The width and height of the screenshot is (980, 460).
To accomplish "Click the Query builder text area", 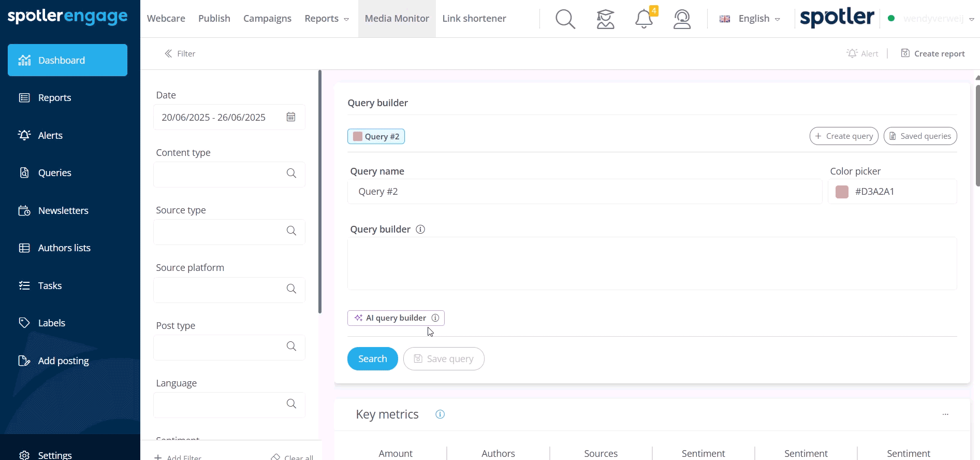I will click(x=652, y=263).
